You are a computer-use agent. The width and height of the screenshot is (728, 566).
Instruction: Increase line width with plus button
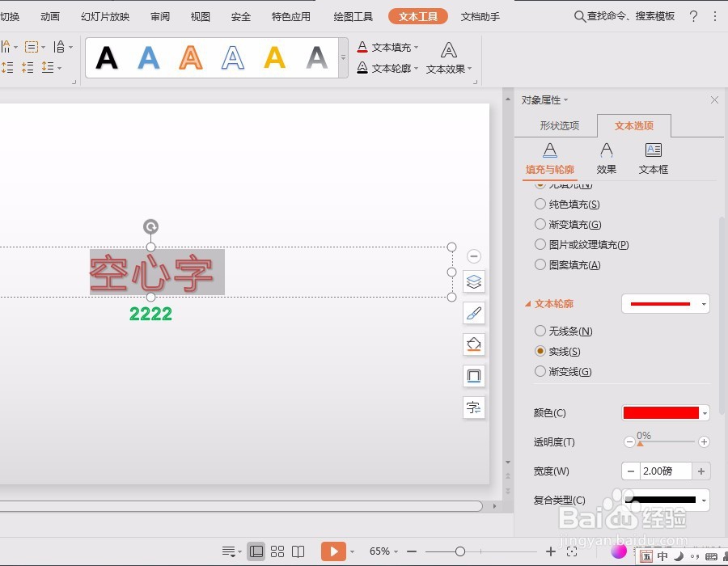pos(701,471)
